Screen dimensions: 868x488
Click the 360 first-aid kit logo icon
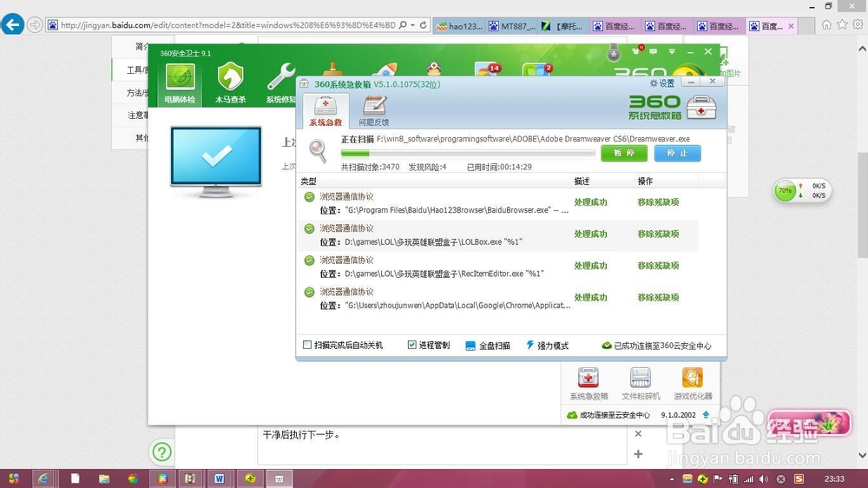point(701,107)
